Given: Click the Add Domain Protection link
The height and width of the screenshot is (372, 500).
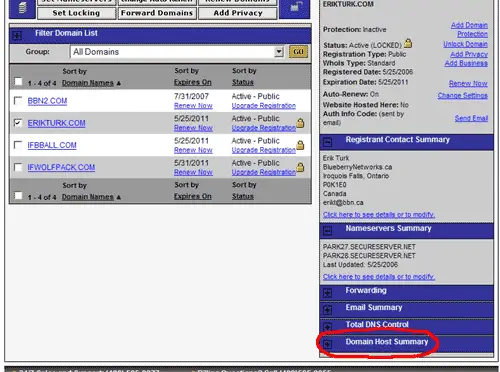Looking at the screenshot, I should pos(469,29).
